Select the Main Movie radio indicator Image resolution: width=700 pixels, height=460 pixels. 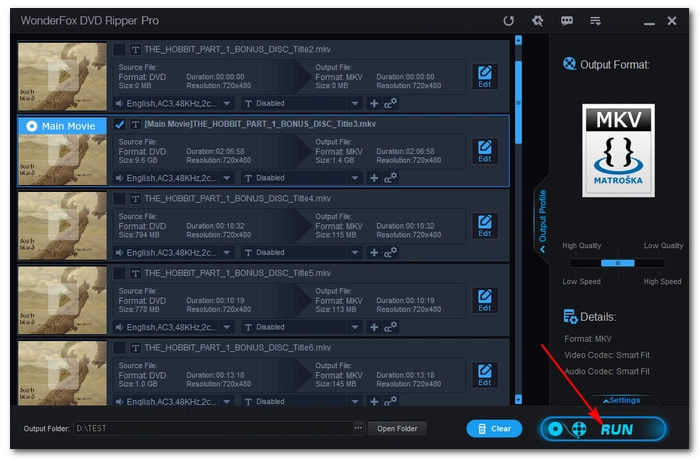point(32,126)
